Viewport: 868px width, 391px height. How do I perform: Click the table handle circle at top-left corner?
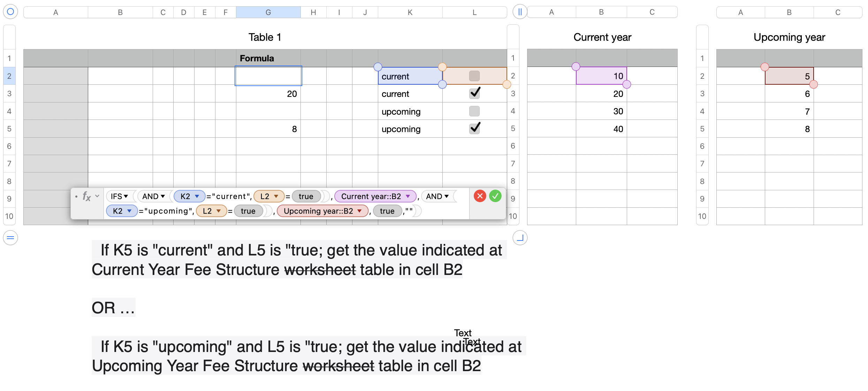(10, 11)
